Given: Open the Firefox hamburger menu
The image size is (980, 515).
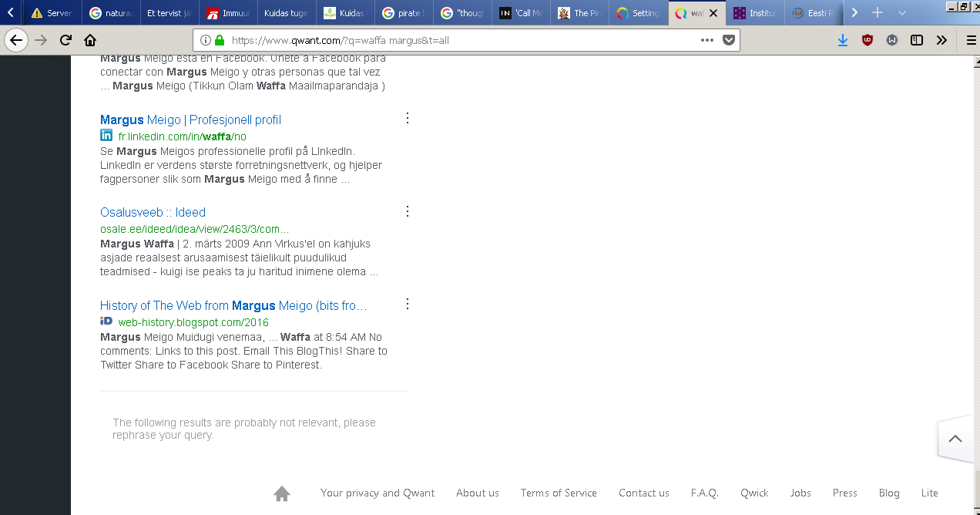Looking at the screenshot, I should 971,40.
